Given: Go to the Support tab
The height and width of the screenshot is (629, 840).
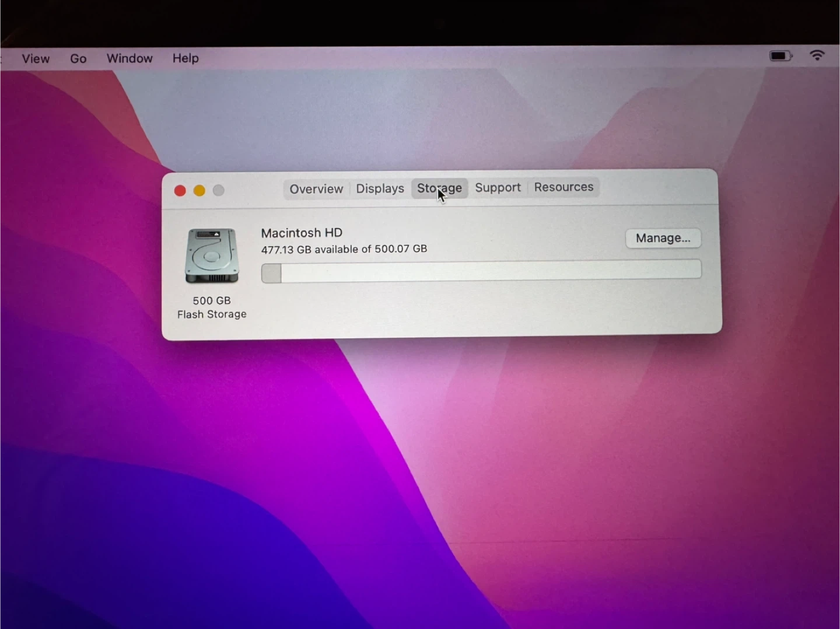Looking at the screenshot, I should pyautogui.click(x=498, y=187).
